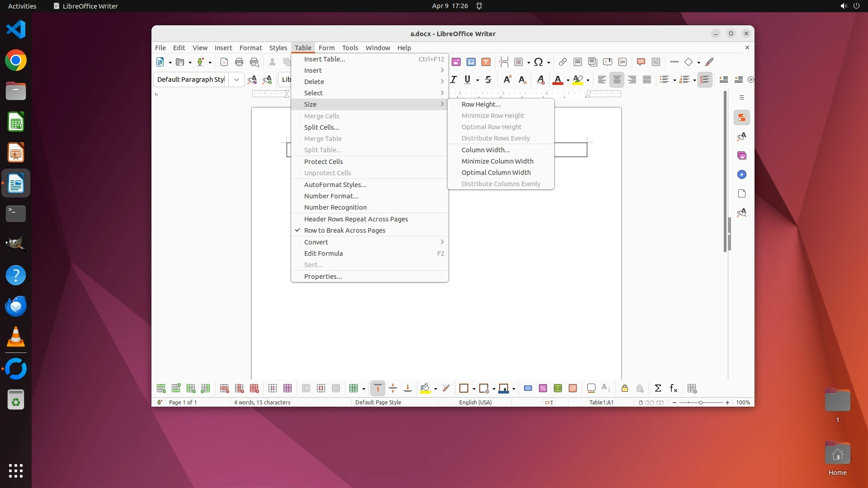This screenshot has height=488, width=868.
Task: Open the sidebar Navigator panel icon
Action: tap(741, 174)
